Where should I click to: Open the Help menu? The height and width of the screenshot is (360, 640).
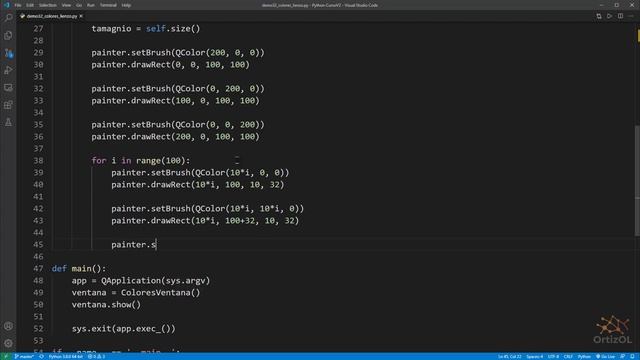coord(126,5)
